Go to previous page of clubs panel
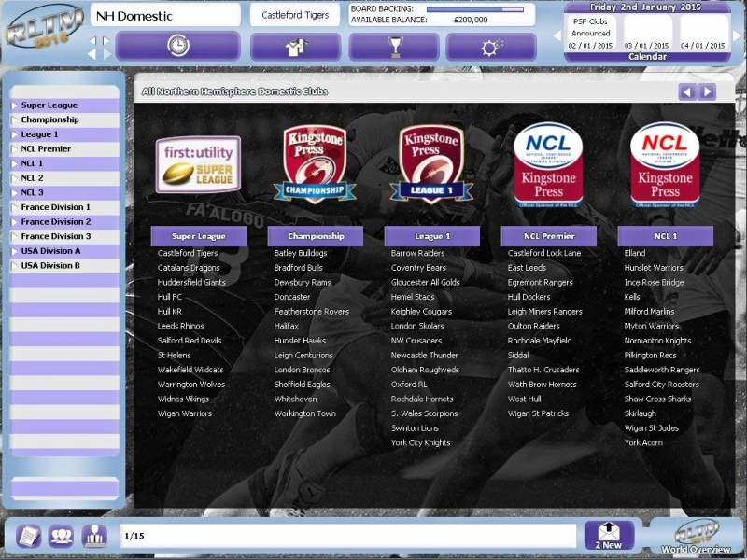This screenshot has width=747, height=560. pos(687,91)
